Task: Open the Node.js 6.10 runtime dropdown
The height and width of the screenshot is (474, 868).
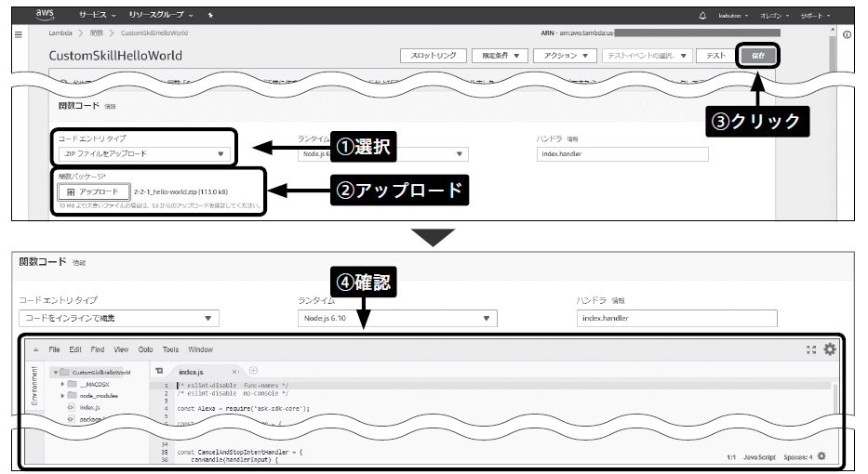Action: pyautogui.click(x=397, y=318)
